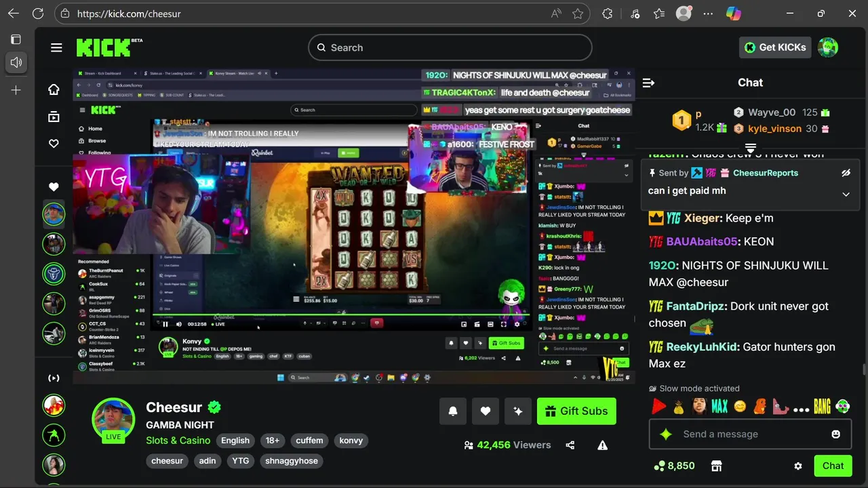Open CheesurReports username in pinned message
The height and width of the screenshot is (488, 868).
point(766,173)
